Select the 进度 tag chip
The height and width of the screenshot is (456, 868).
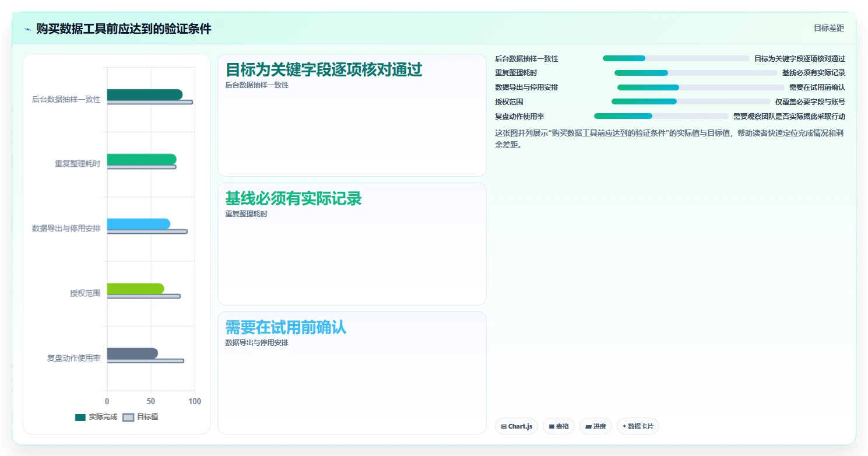point(596,426)
